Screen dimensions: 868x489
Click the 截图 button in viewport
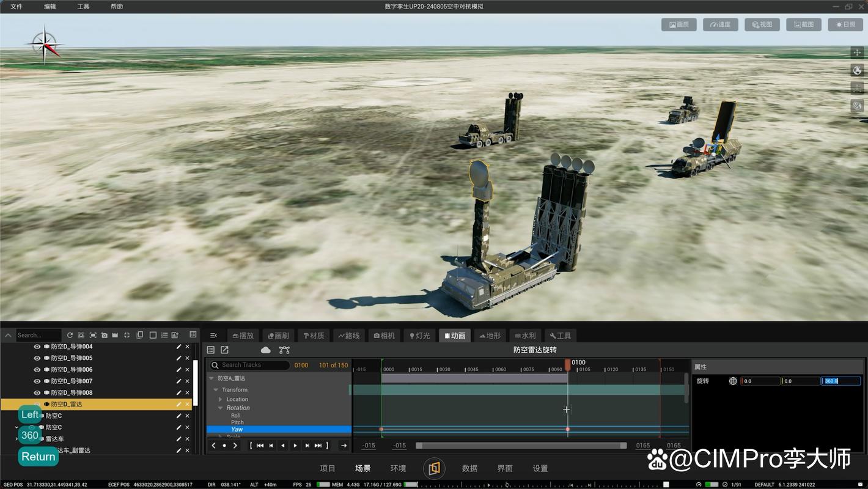click(x=804, y=24)
